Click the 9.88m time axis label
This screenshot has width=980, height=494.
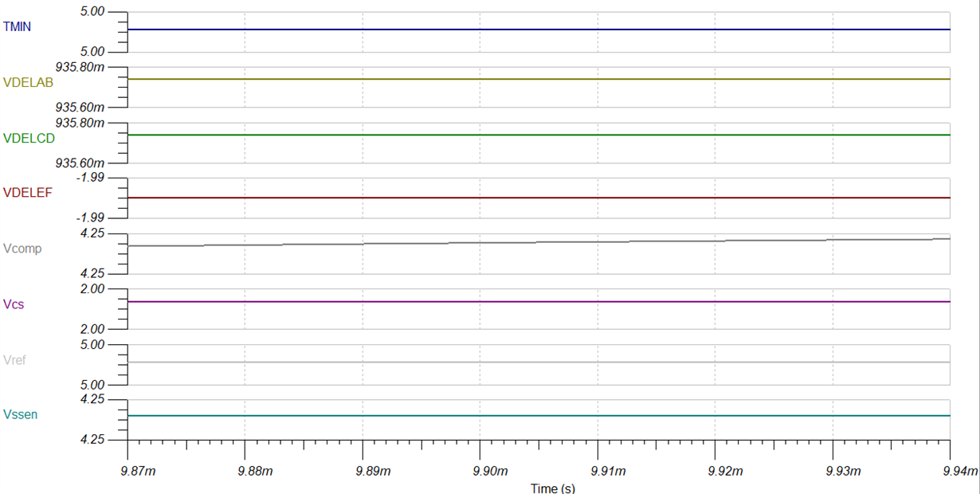pos(255,472)
